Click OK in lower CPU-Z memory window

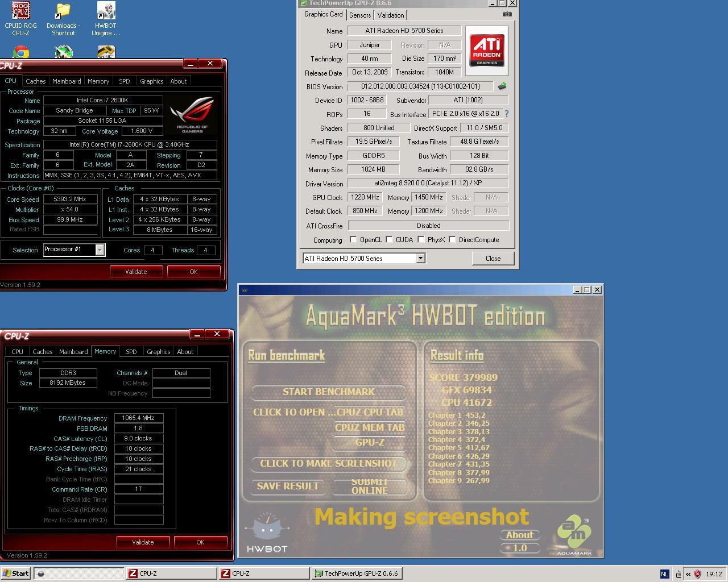tap(200, 542)
